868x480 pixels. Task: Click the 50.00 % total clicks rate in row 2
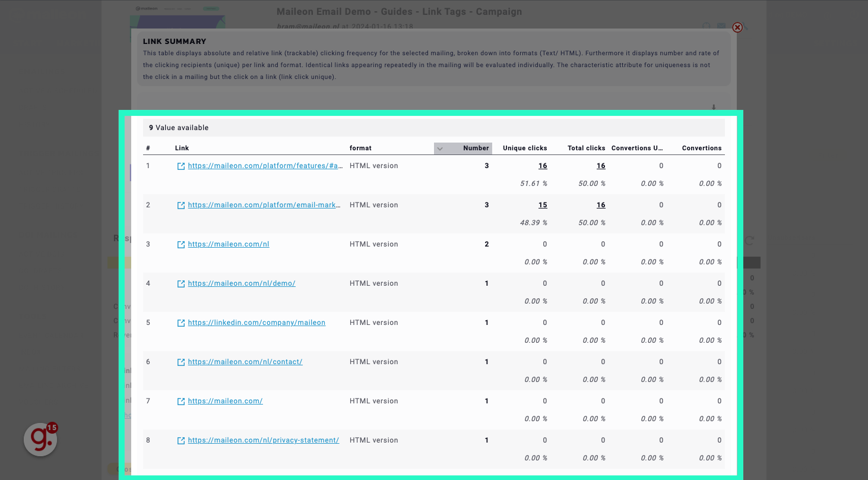click(592, 223)
